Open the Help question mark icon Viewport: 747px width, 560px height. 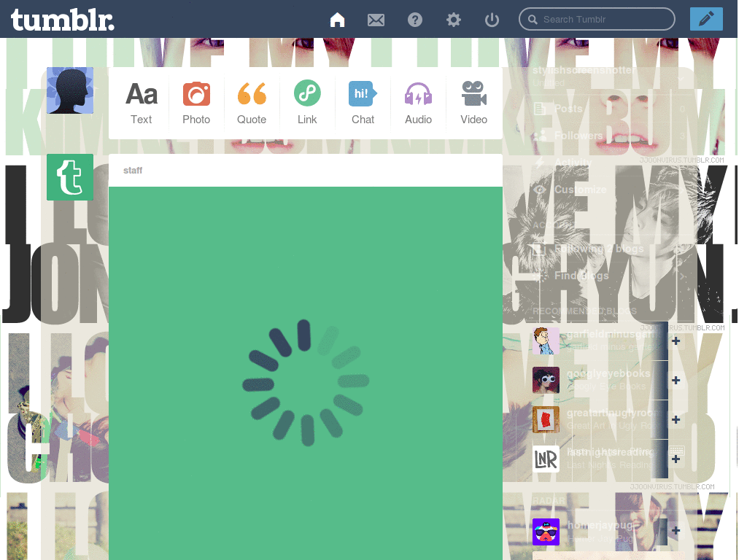(x=415, y=20)
